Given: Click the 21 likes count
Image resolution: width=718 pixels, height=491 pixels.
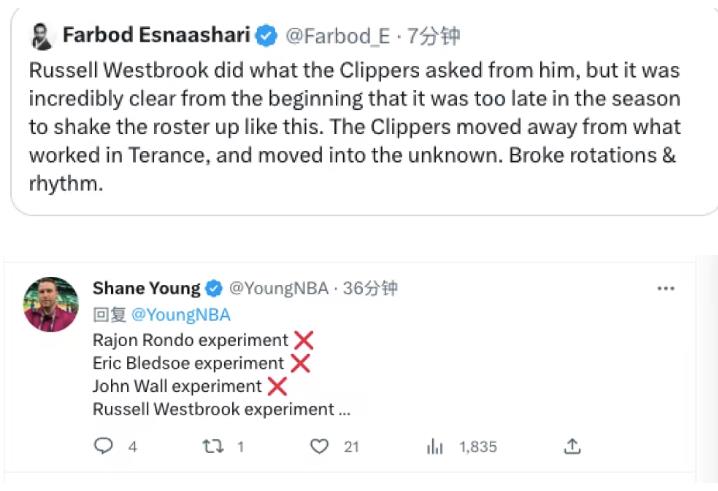Looking at the screenshot, I should [x=351, y=447].
